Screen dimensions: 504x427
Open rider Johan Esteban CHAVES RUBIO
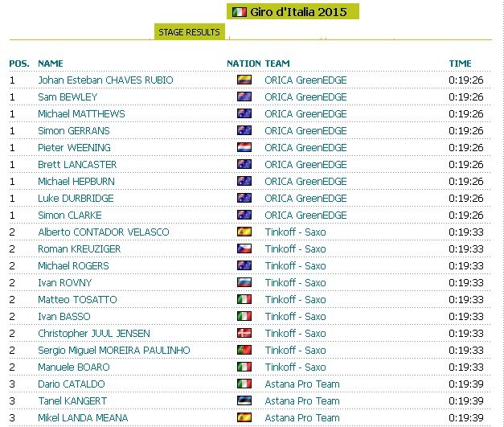pos(105,80)
